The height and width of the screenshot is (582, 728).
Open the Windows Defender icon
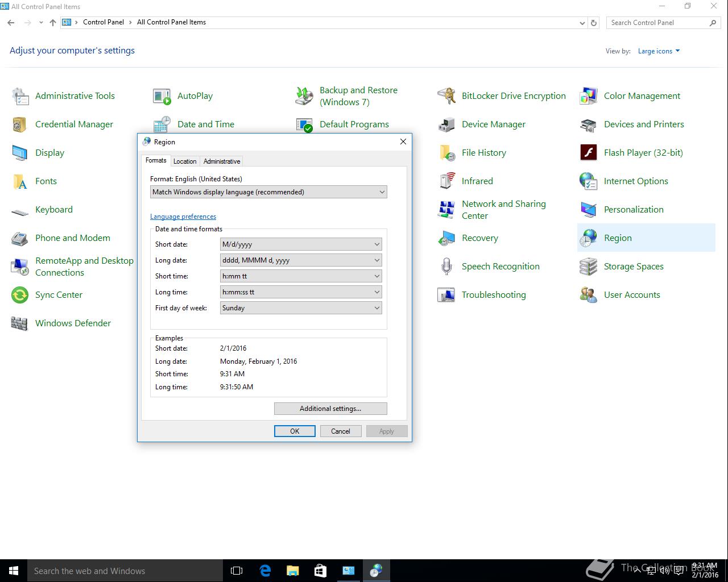pos(20,323)
